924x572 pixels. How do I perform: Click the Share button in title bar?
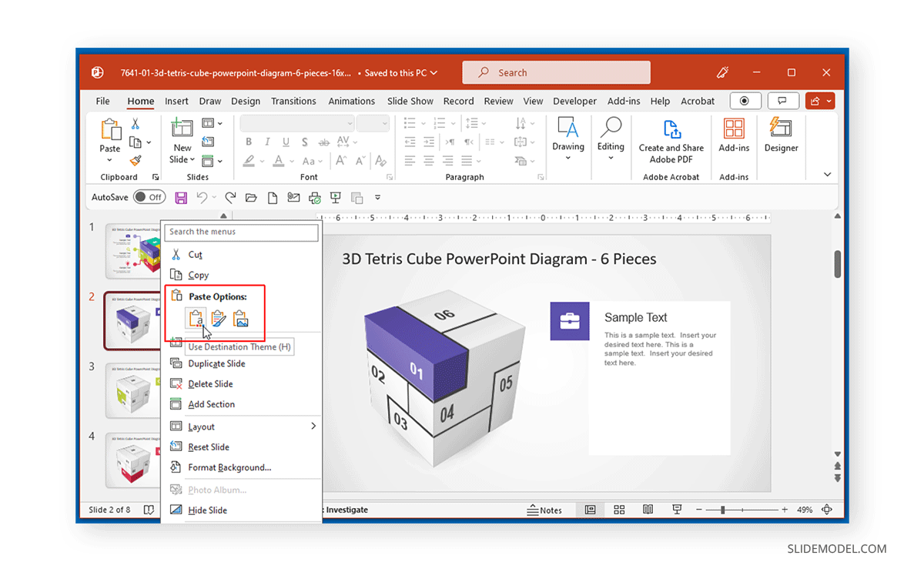[819, 101]
